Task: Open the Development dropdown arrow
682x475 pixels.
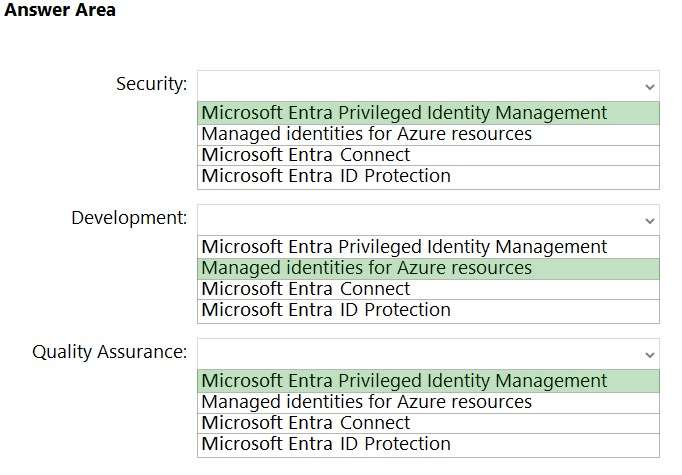Action: pyautogui.click(x=650, y=220)
